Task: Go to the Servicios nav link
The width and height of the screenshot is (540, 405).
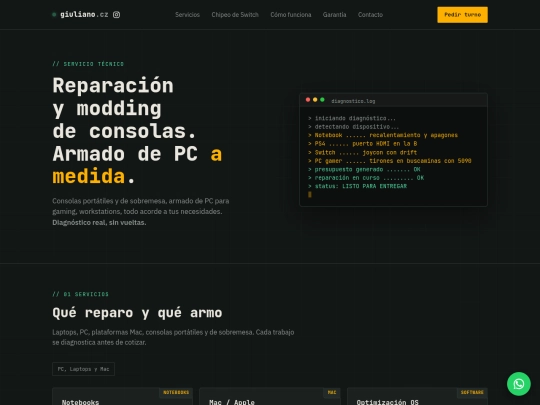Action: (187, 15)
